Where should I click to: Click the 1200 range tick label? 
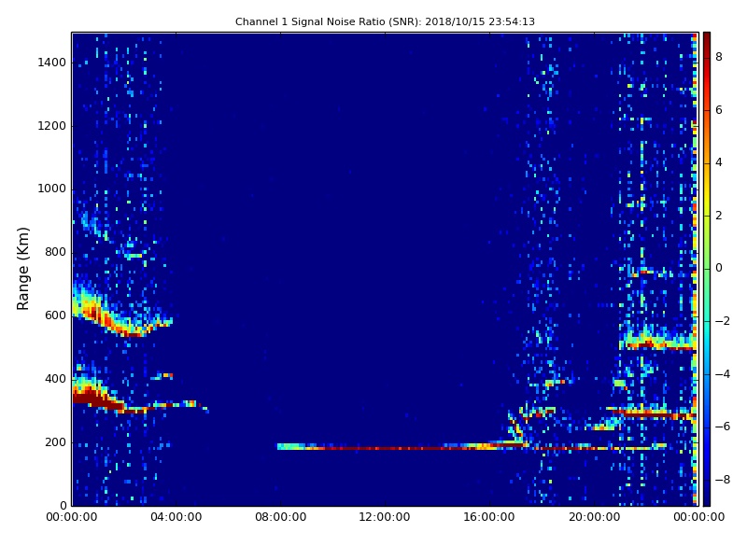[52, 126]
